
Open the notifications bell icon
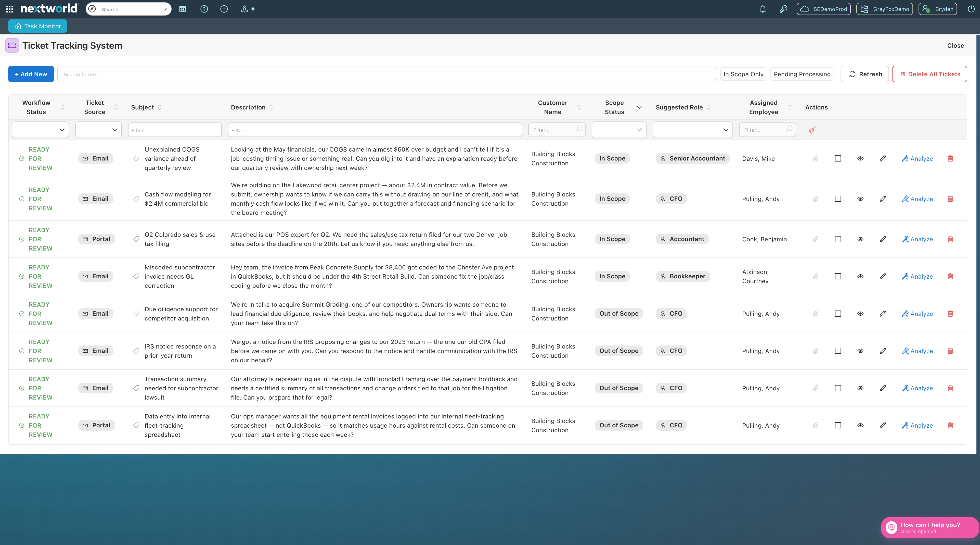point(763,9)
